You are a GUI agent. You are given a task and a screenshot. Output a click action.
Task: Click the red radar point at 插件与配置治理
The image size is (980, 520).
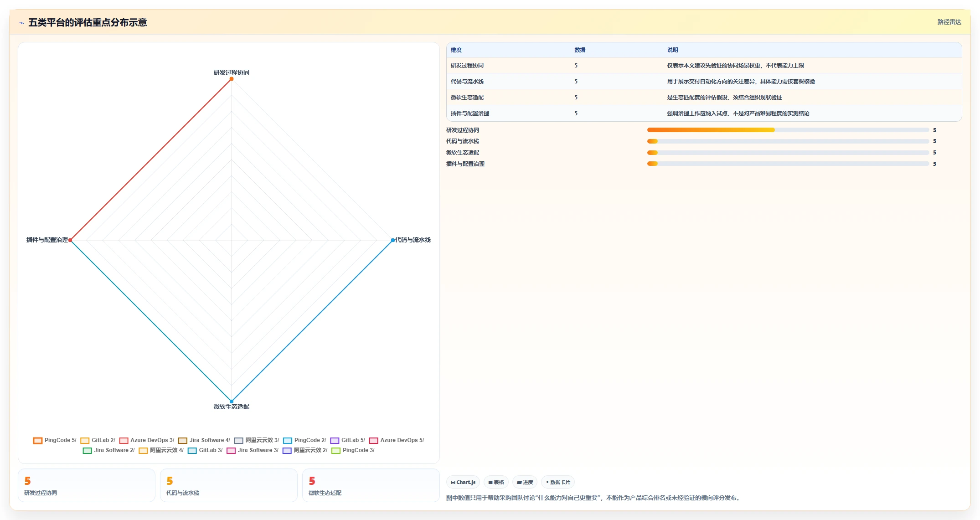(70, 240)
